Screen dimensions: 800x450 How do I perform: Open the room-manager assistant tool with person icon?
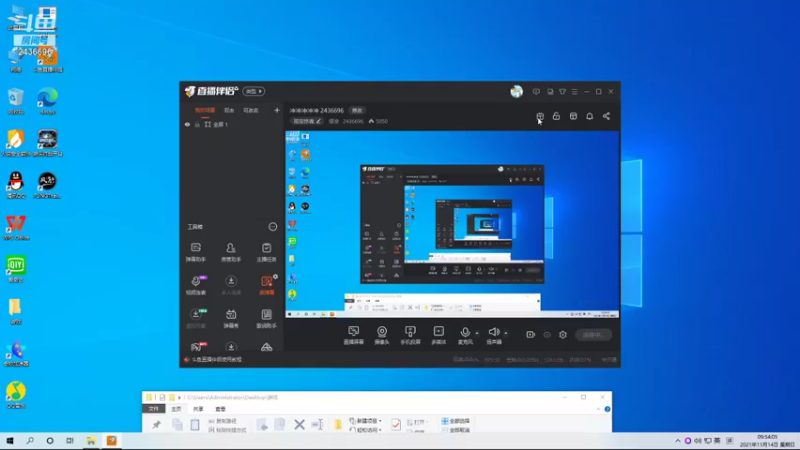tap(231, 252)
